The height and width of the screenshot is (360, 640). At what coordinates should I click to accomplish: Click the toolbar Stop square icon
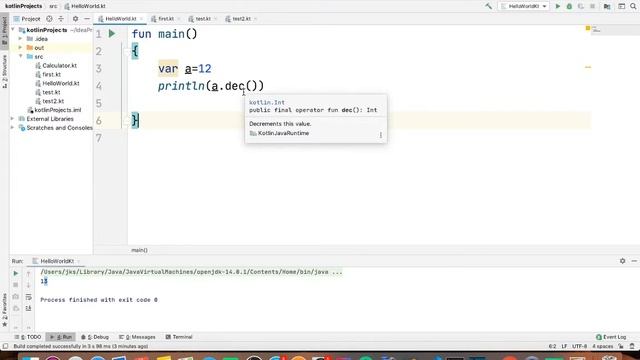[592, 6]
